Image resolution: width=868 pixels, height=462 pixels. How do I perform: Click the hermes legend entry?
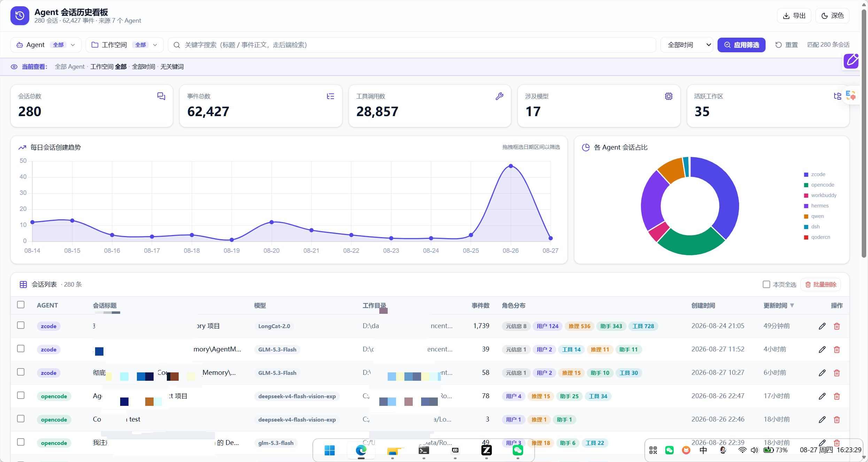pyautogui.click(x=816, y=206)
